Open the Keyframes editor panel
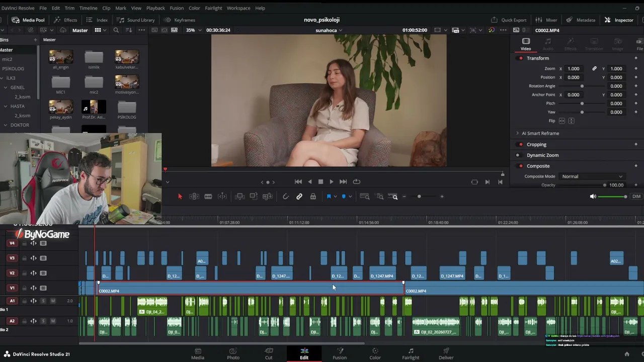This screenshot has width=644, height=362. click(x=180, y=20)
